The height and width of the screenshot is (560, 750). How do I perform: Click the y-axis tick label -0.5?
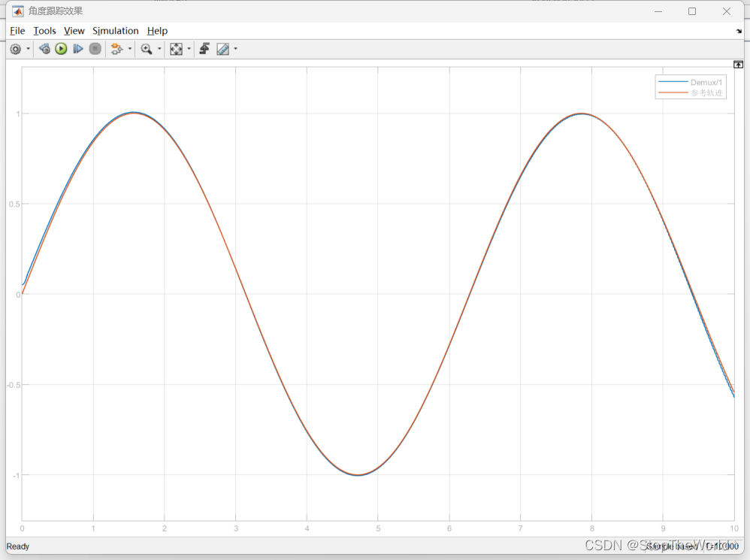click(x=14, y=385)
